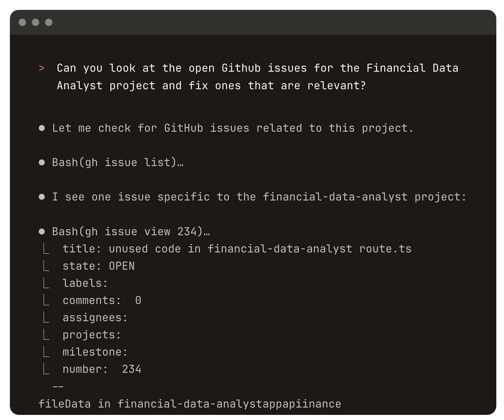Screen dimensions: 504x420
Task: Click the user prompt about open Github issues
Action: click(257, 77)
